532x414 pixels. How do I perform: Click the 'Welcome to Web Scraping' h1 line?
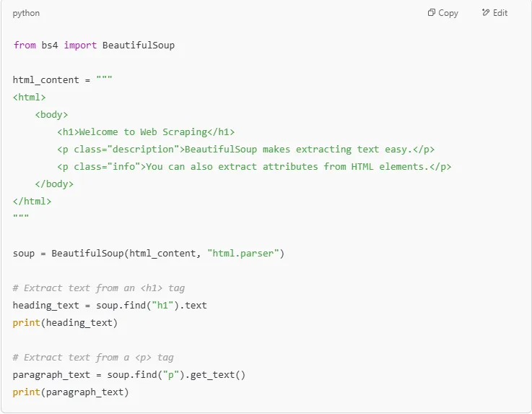(x=146, y=131)
